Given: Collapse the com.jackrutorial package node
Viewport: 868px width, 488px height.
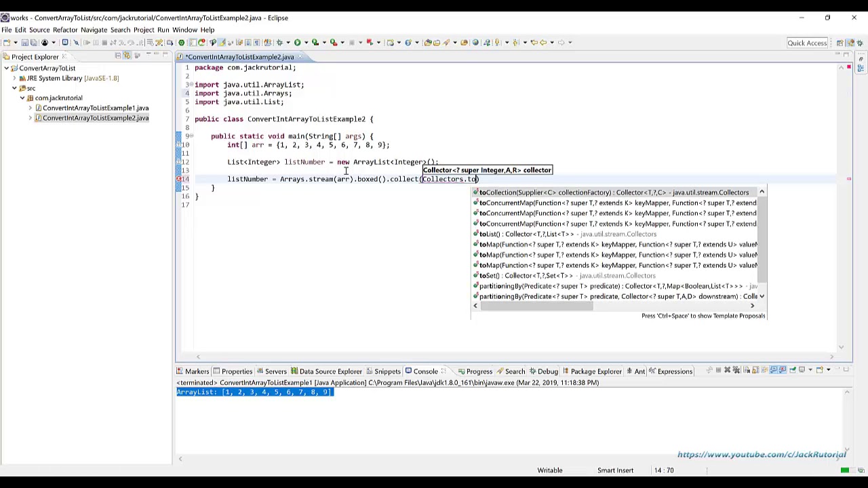Looking at the screenshot, I should click(22, 98).
